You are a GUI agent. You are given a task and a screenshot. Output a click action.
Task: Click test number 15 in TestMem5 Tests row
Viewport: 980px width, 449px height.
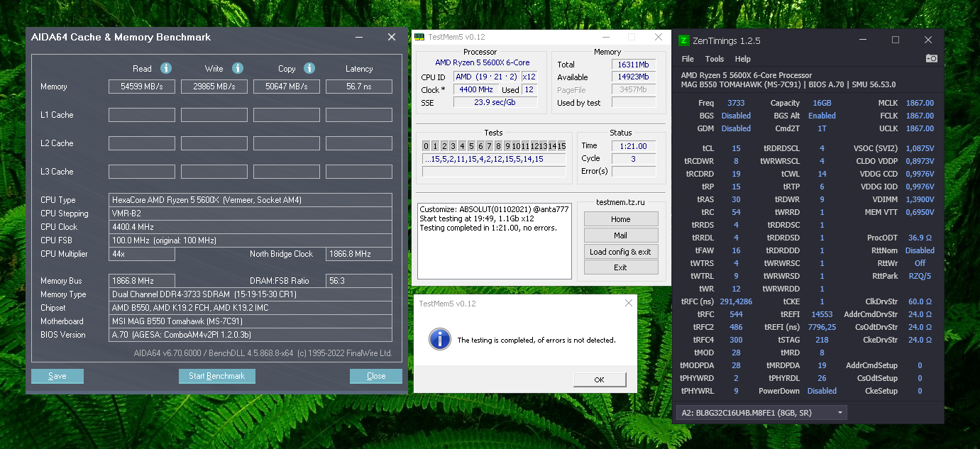tap(561, 146)
